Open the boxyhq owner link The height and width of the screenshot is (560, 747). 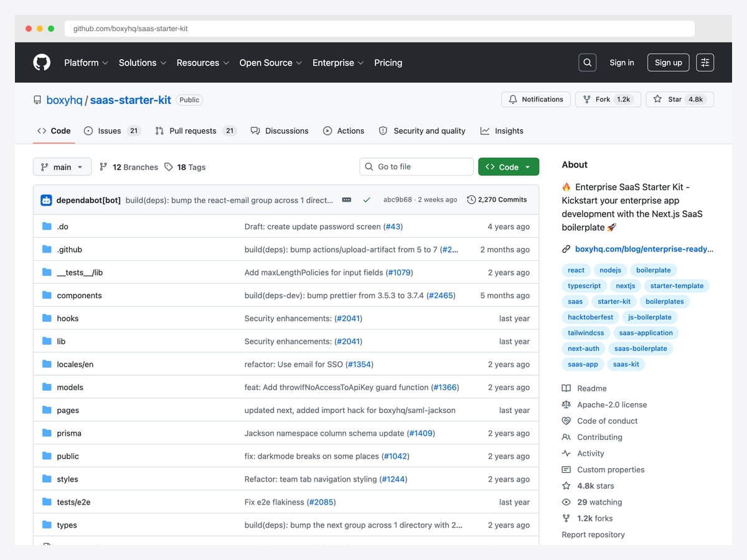[x=65, y=100]
